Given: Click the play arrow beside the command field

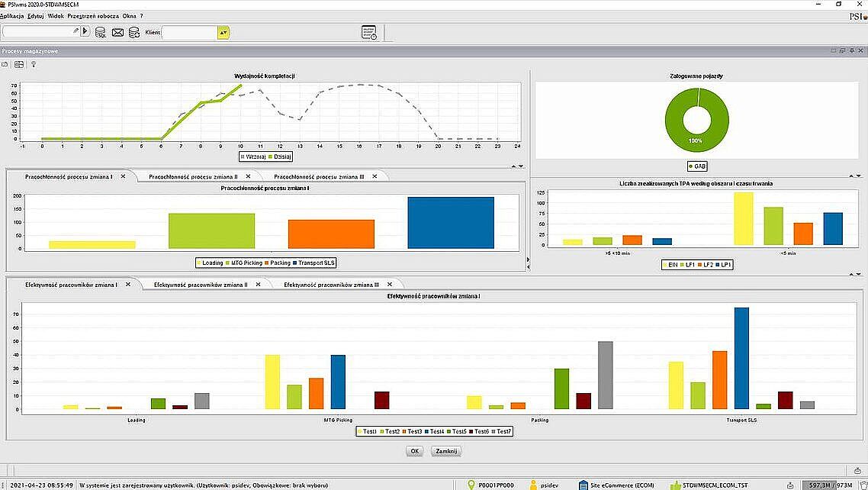Looking at the screenshot, I should [x=85, y=31].
